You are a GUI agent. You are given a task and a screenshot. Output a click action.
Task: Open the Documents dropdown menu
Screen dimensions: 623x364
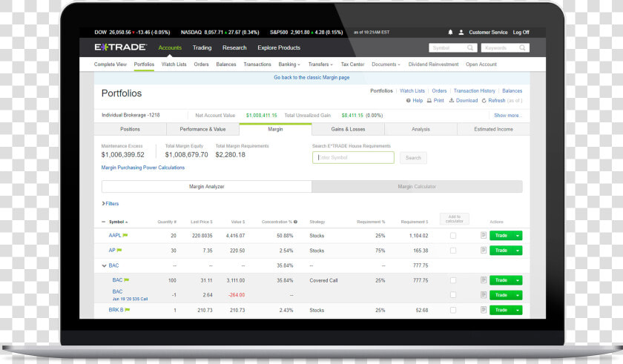pos(386,64)
